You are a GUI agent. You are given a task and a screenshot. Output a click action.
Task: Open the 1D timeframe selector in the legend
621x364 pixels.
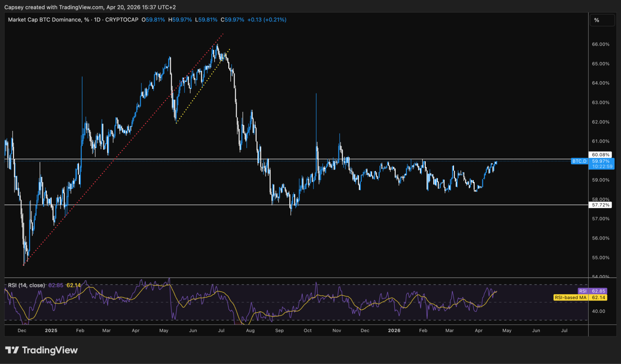98,20
